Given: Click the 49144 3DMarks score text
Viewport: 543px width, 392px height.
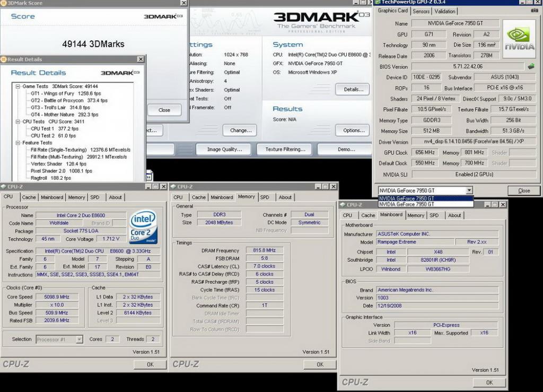Looking at the screenshot, I should click(x=93, y=44).
